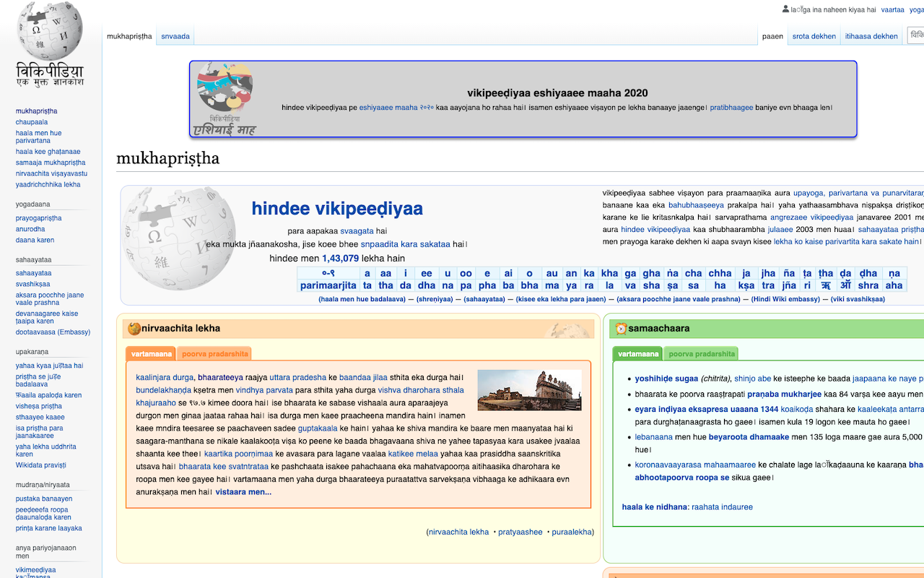The width and height of the screenshot is (924, 578).
Task: Click the user account icon at top
Action: click(x=785, y=9)
